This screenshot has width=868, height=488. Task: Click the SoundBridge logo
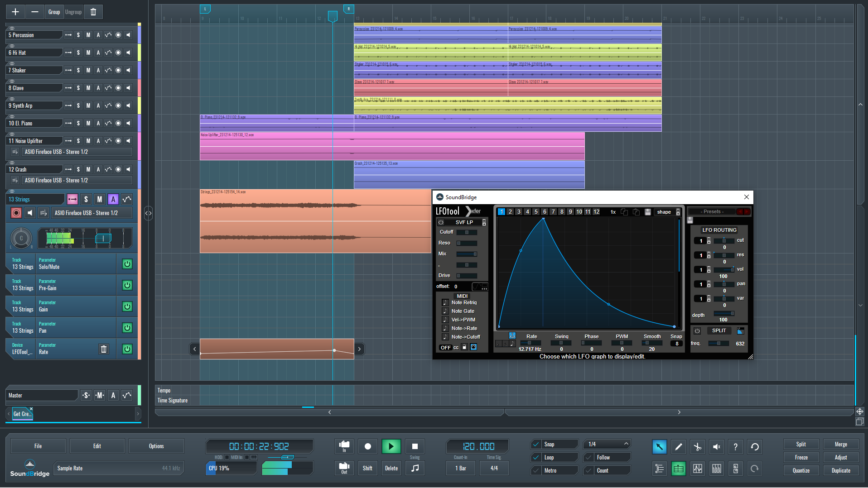30,469
